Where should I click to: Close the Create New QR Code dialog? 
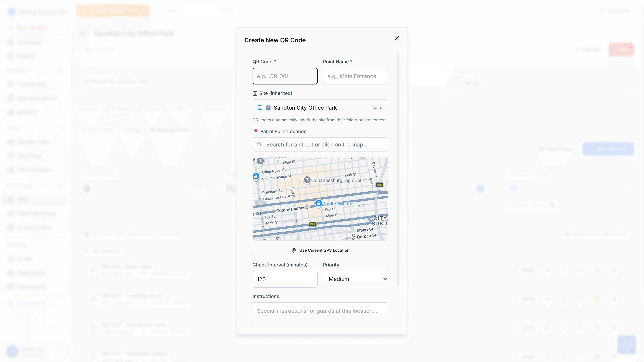click(396, 38)
